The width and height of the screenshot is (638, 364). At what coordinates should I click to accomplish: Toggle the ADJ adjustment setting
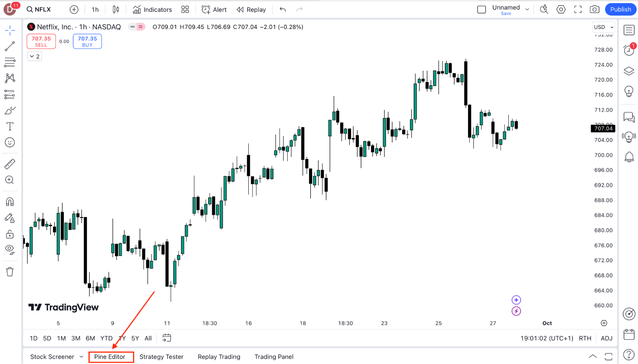606,338
